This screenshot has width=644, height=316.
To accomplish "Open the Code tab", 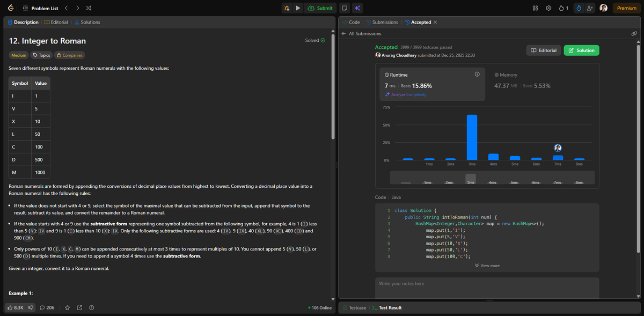I will click(x=351, y=22).
